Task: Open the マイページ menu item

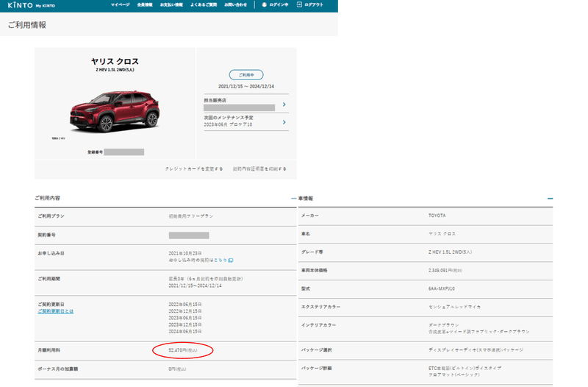Action: pos(120,5)
